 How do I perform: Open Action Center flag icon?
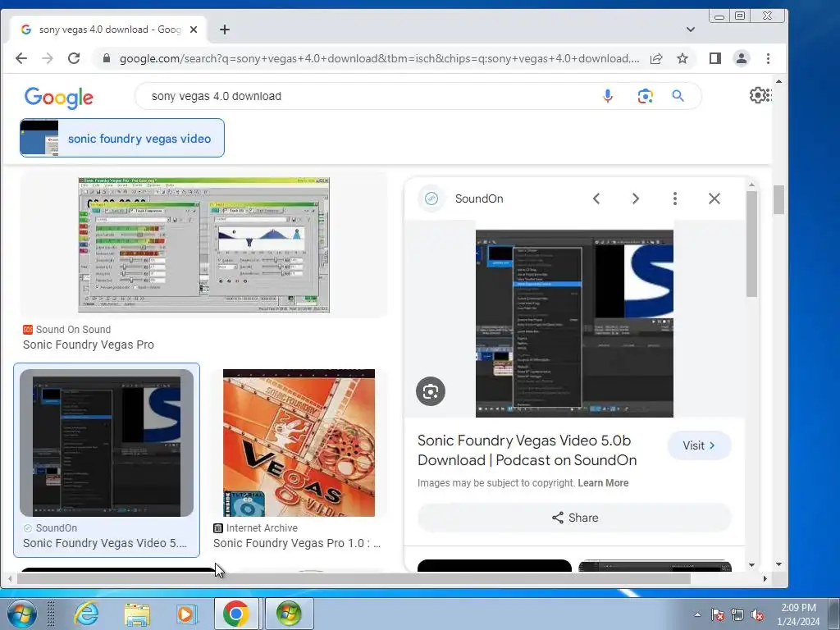[x=718, y=614]
